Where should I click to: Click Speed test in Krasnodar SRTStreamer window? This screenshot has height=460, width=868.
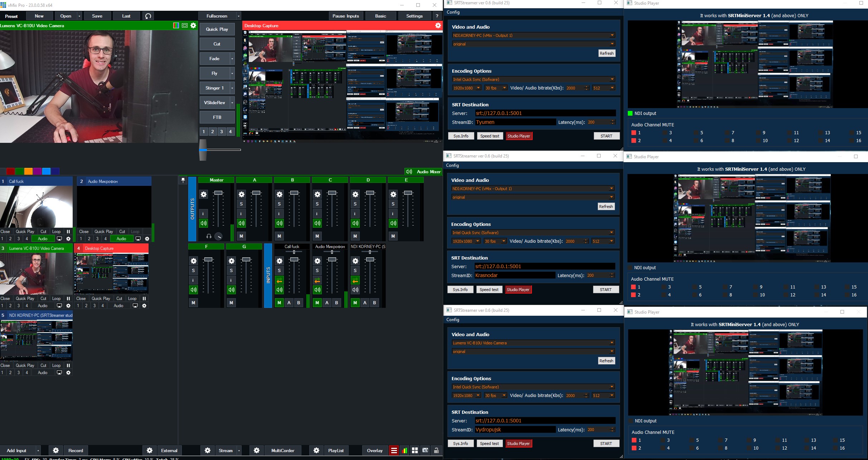(489, 290)
